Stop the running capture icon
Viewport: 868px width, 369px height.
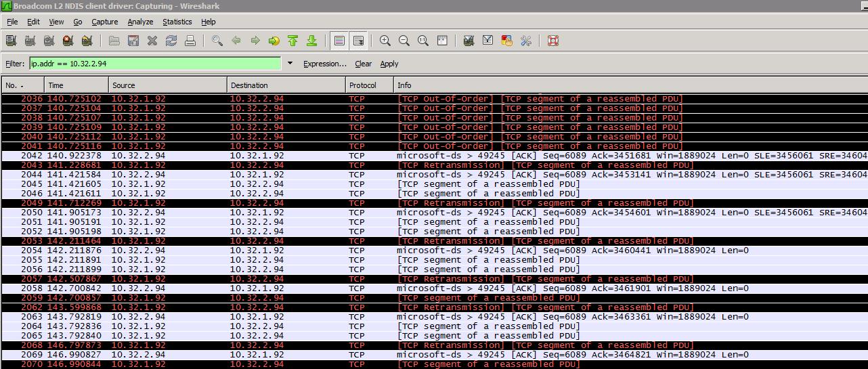(x=68, y=41)
